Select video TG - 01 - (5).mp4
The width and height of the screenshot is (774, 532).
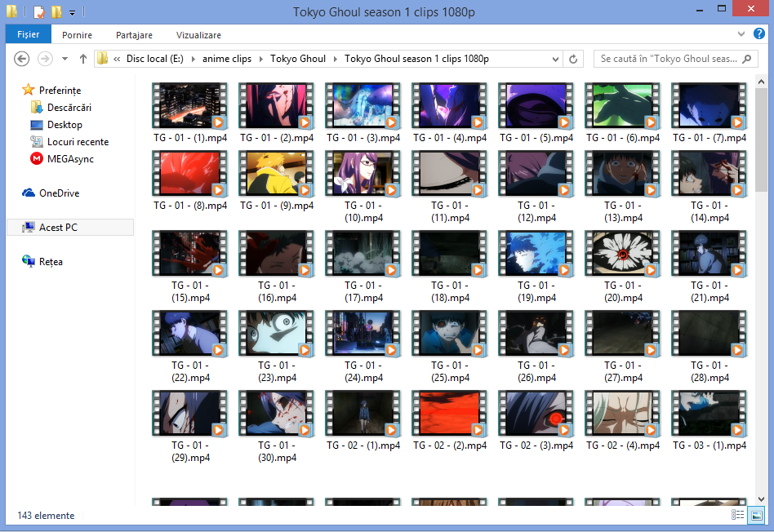[x=536, y=113]
